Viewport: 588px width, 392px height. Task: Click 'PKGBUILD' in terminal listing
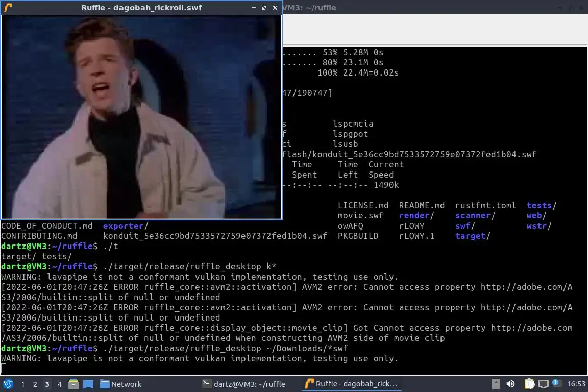click(358, 236)
